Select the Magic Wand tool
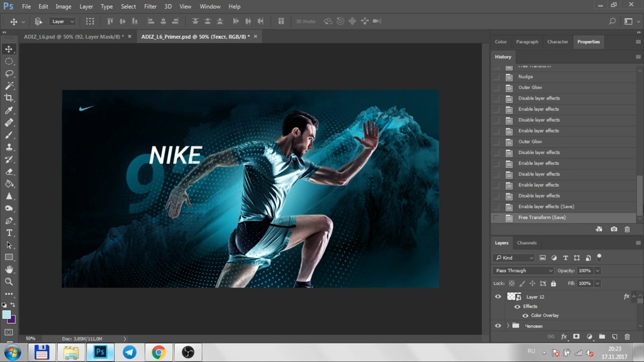This screenshot has width=644, height=362. tap(9, 86)
